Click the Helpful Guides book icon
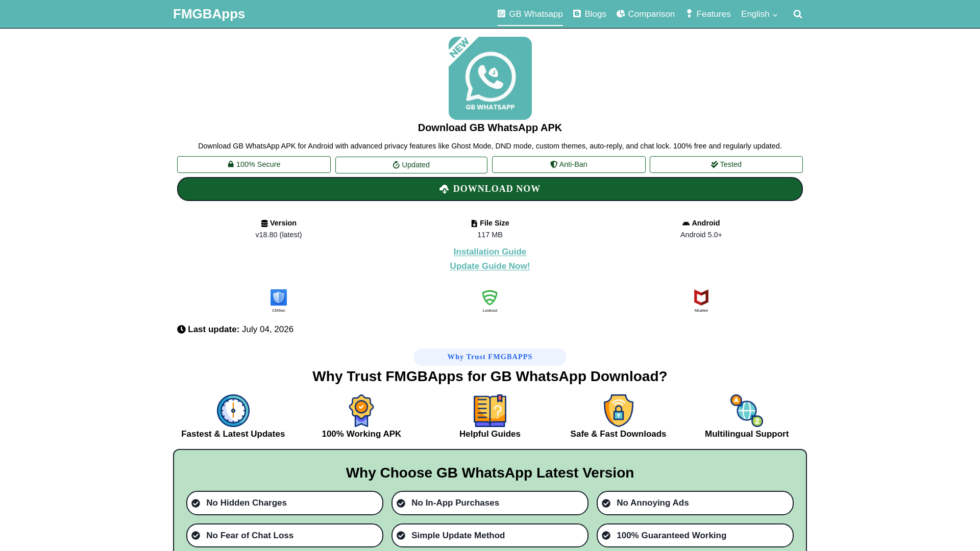Screen dimensions: 980x551 (490, 411)
